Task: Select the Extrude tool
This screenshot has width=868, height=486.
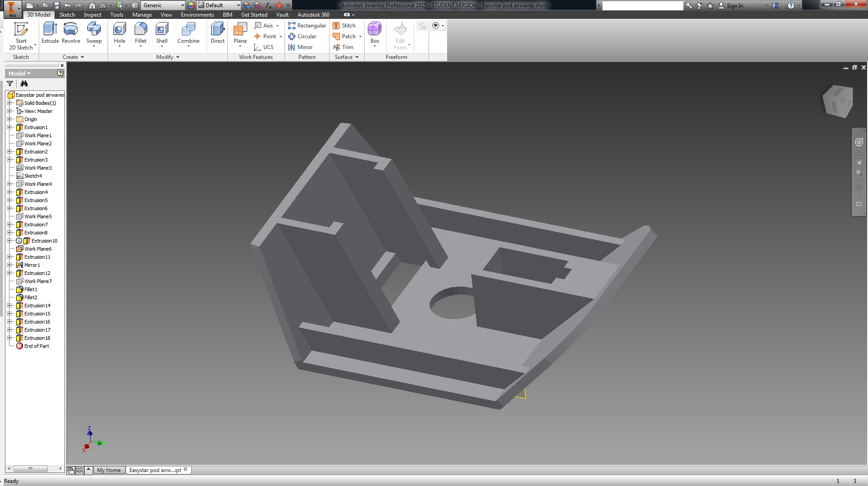Action: (50, 33)
